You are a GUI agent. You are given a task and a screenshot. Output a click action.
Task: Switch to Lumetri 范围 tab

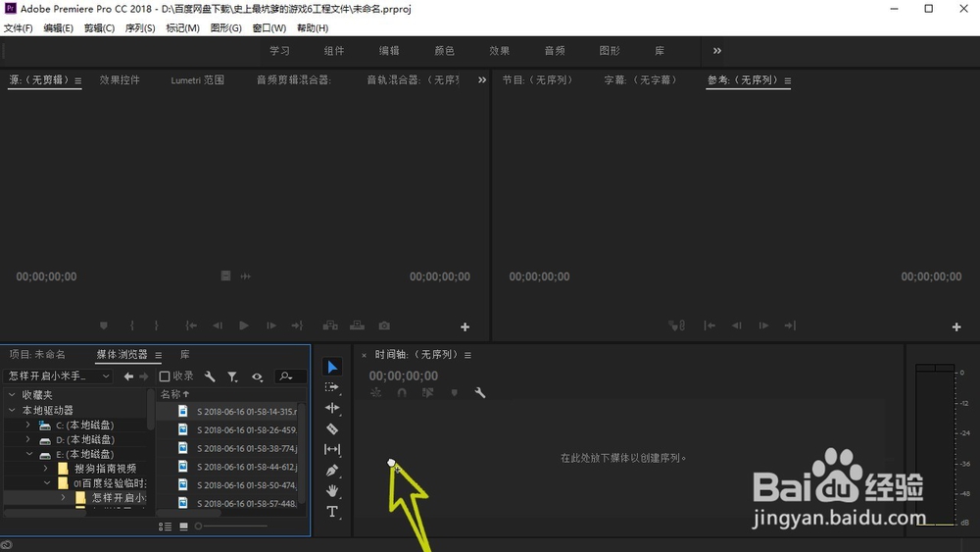click(x=198, y=80)
